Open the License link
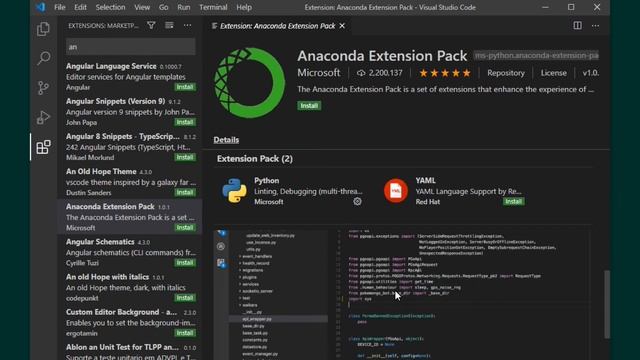640x360 pixels. point(553,73)
